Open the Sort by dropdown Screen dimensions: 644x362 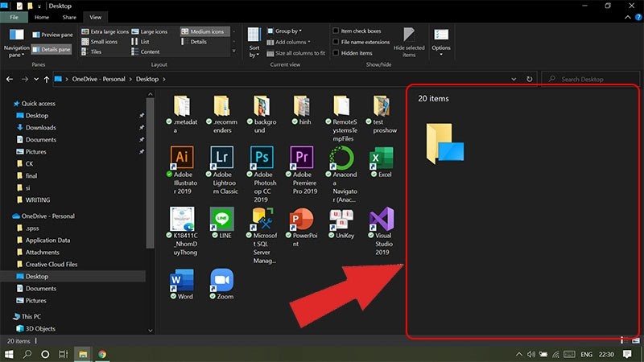tap(254, 43)
